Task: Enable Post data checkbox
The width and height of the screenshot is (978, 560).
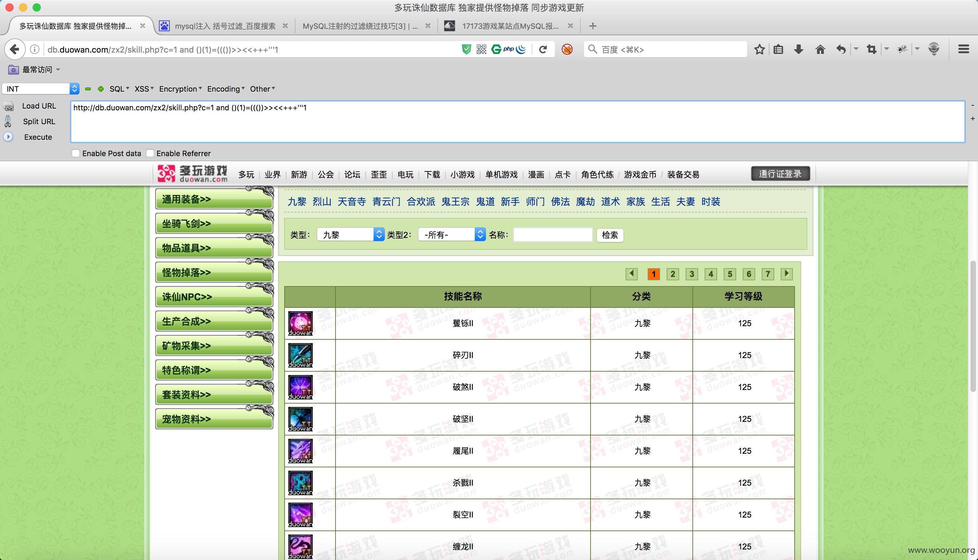Action: (x=76, y=153)
